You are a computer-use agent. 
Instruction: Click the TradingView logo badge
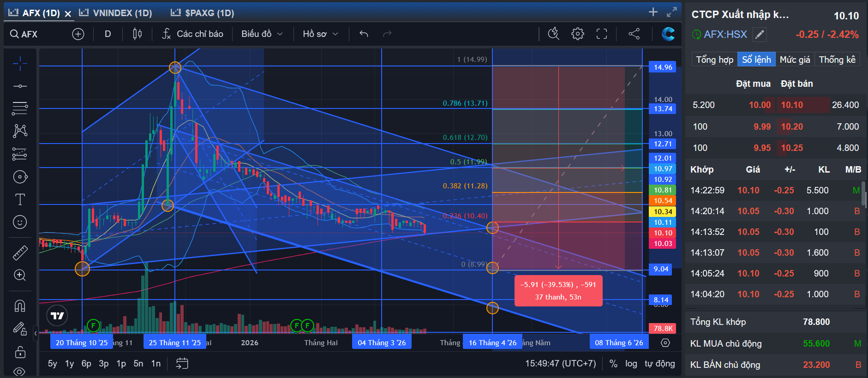(x=57, y=316)
